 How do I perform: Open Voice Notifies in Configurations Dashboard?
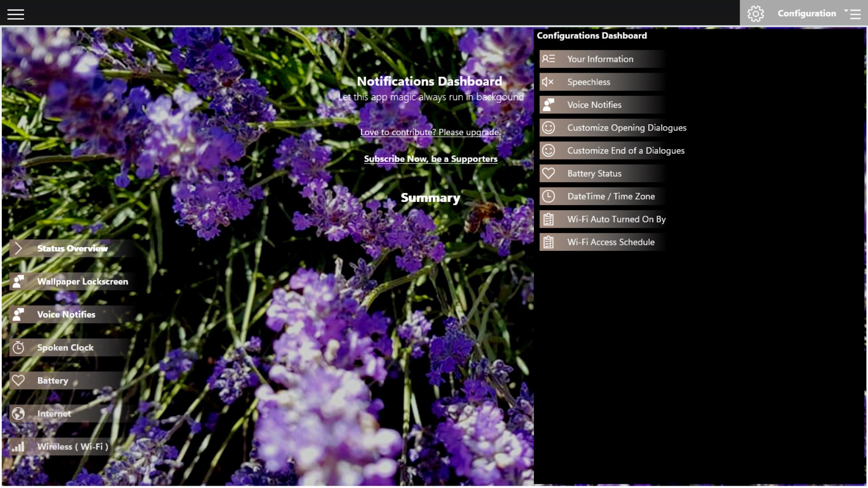pyautogui.click(x=594, y=105)
